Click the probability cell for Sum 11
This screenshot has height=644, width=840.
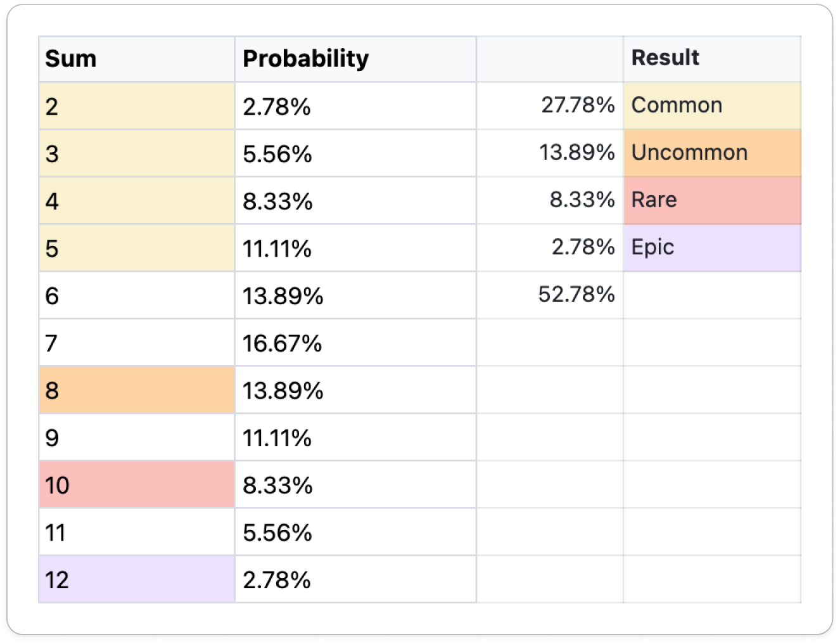click(x=355, y=532)
